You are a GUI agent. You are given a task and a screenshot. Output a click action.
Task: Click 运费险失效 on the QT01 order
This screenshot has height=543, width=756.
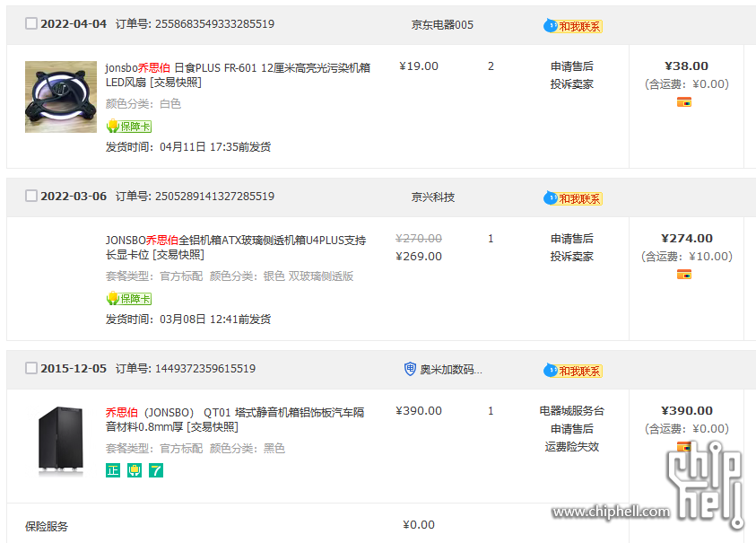coord(572,446)
